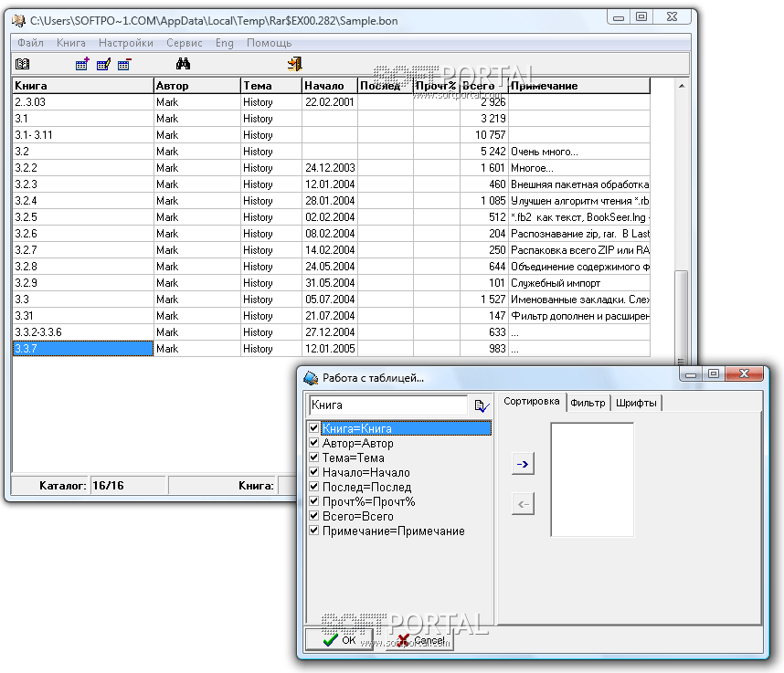
Task: Switch to the Фильтр tab
Action: coord(588,403)
